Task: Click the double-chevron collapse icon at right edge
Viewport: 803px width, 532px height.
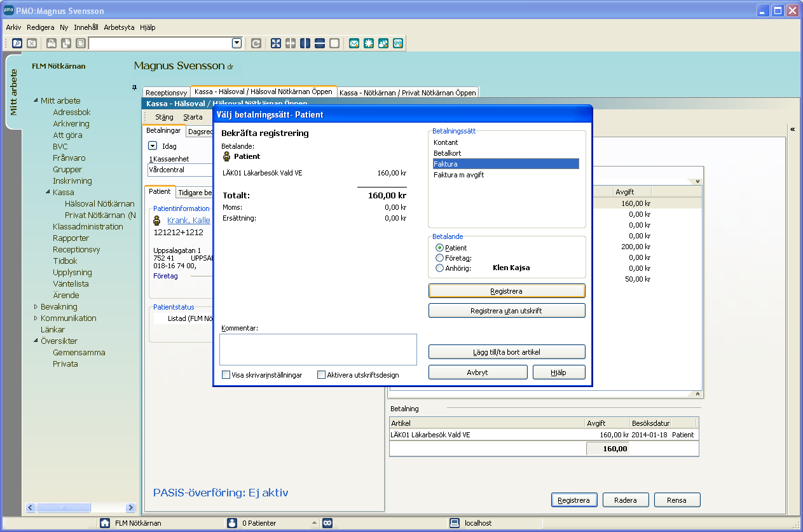Action: pyautogui.click(x=792, y=130)
